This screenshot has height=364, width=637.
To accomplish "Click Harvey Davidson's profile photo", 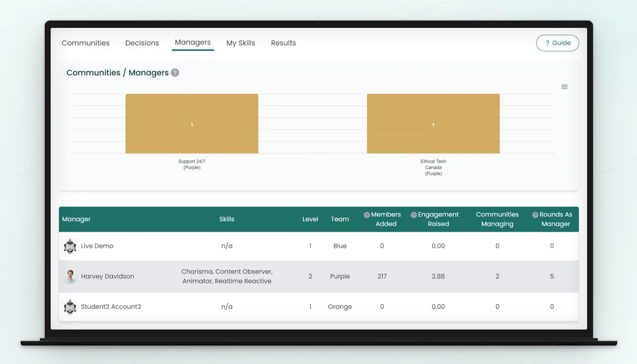I will (70, 276).
